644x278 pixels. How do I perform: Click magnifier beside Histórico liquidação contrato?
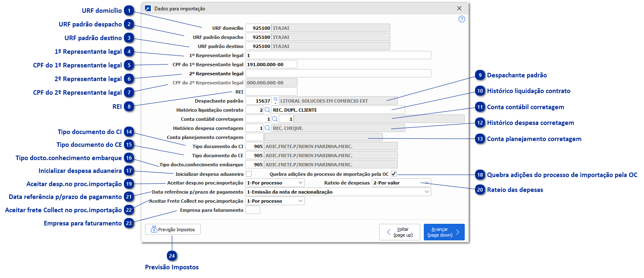coord(267,110)
